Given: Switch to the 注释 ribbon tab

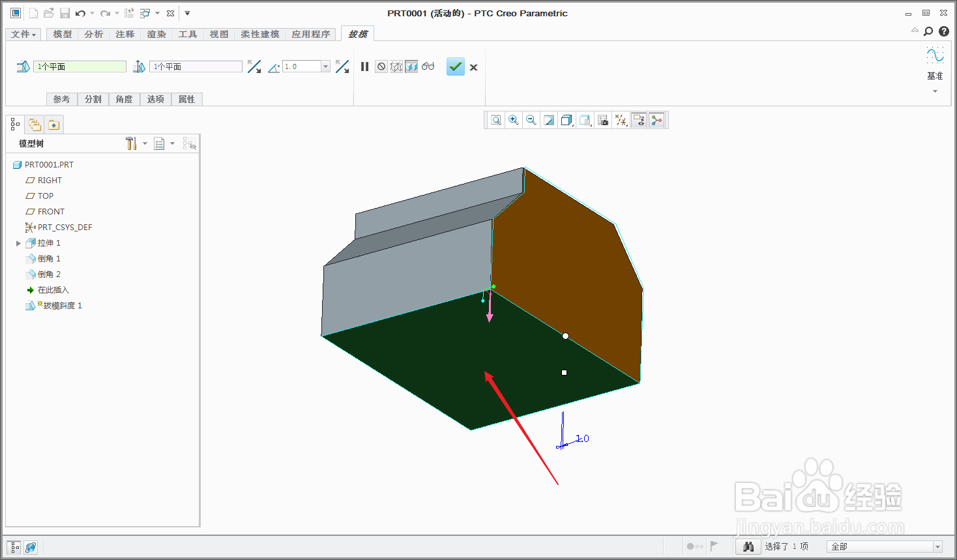Looking at the screenshot, I should coord(125,35).
